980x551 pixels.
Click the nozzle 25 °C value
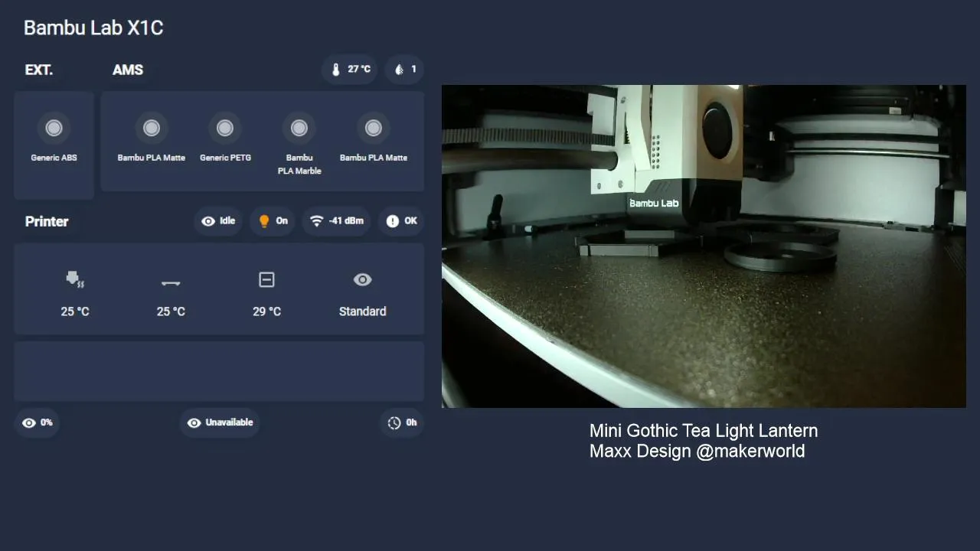pyautogui.click(x=75, y=311)
